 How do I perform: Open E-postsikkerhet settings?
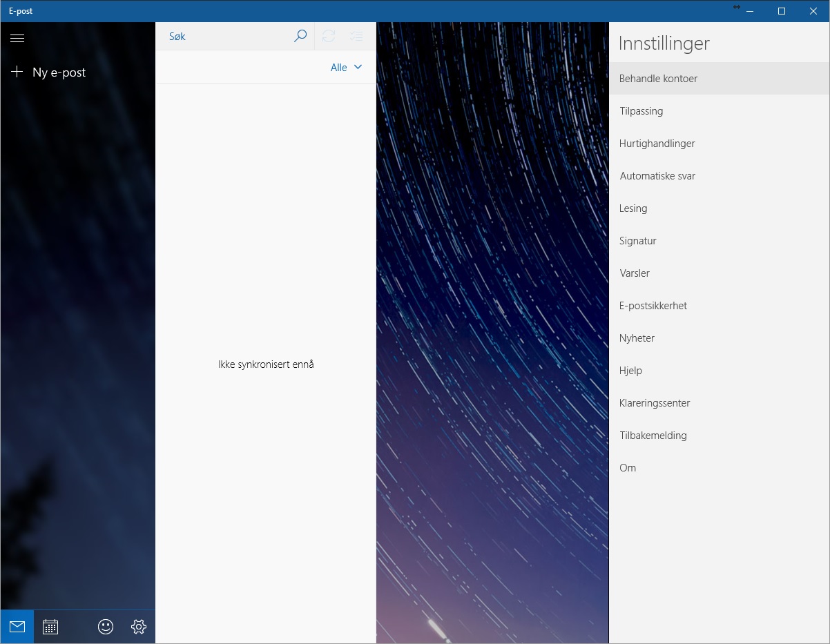click(x=719, y=306)
